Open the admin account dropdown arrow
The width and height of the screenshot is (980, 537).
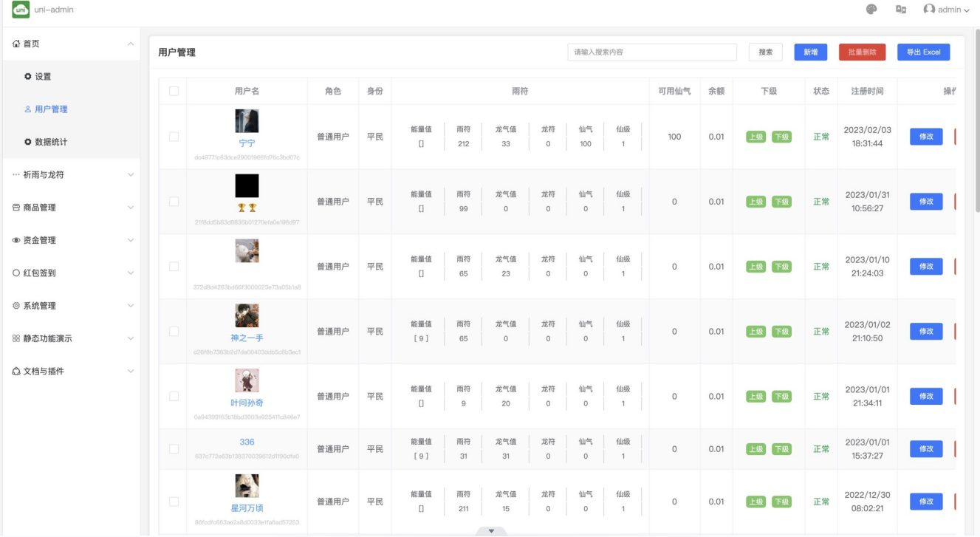(967, 10)
